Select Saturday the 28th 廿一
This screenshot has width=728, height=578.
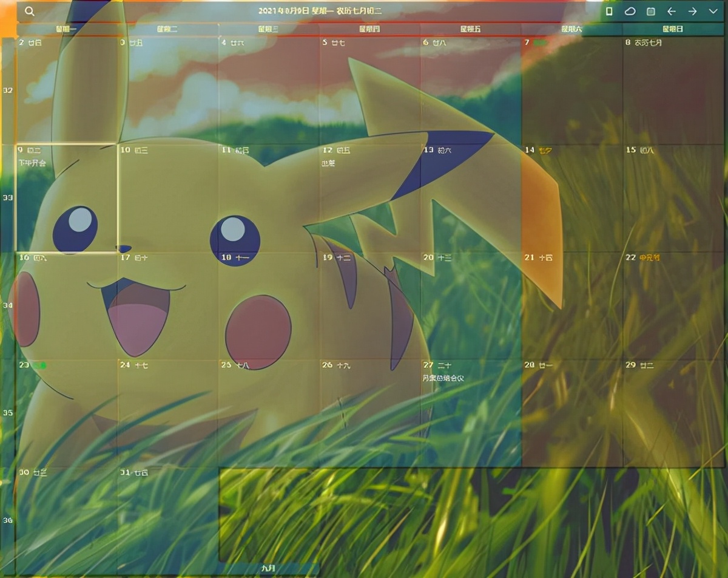[572, 413]
